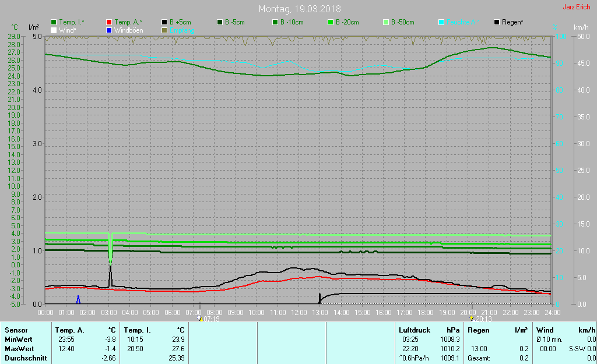Click the Jarz Erich author text
Screen dimensions: 597x364
[x=576, y=7]
